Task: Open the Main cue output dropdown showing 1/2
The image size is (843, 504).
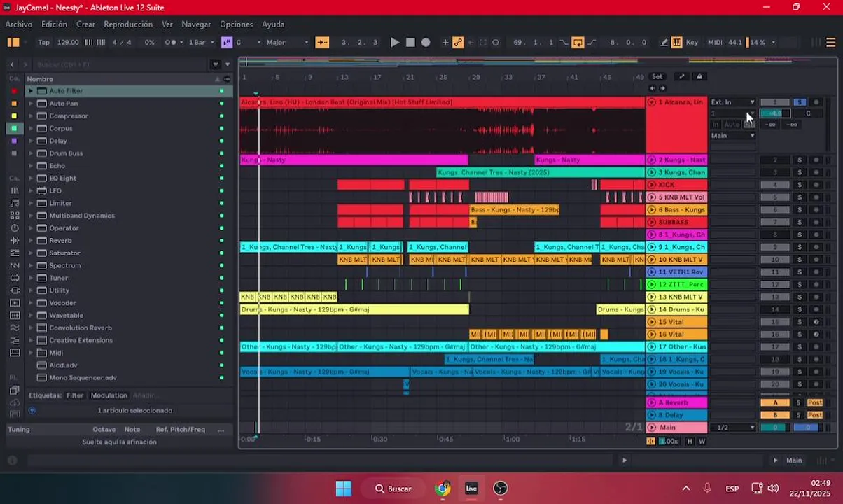Action: coord(733,428)
